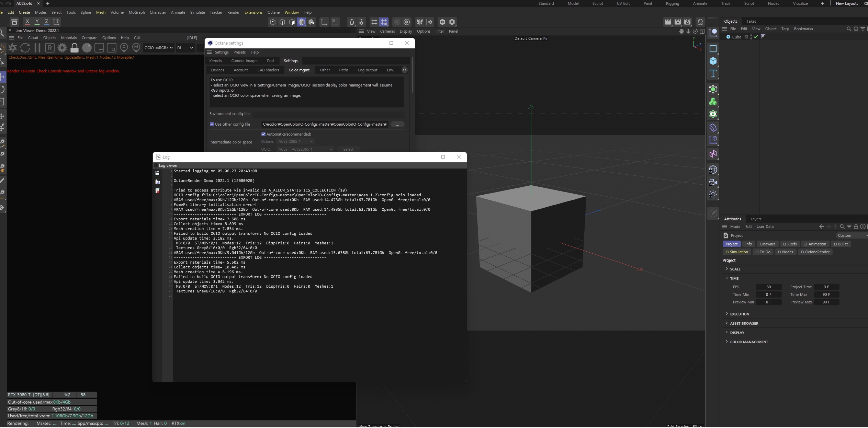
Task: Click the Kernels tab in Octane settings
Action: [x=216, y=60]
